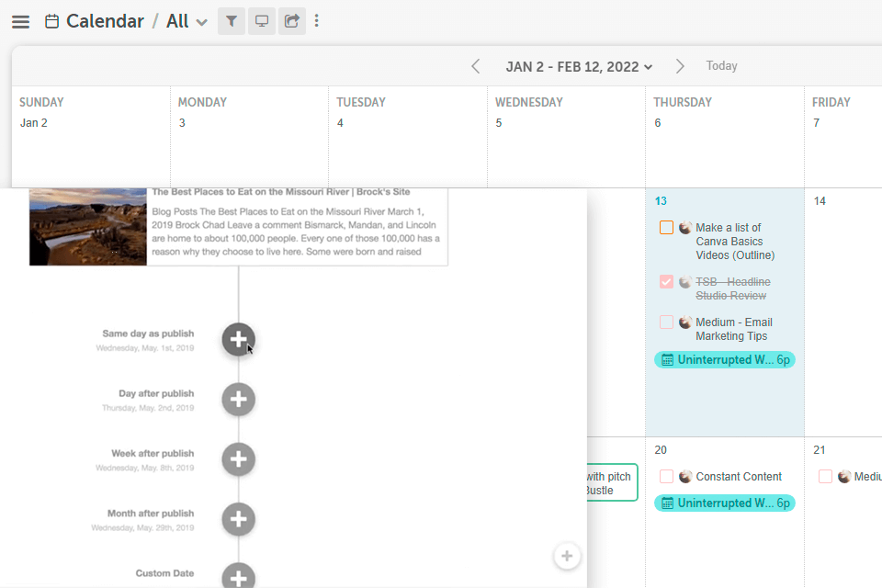Add message on Week after publish
The image size is (882, 588).
point(239,459)
